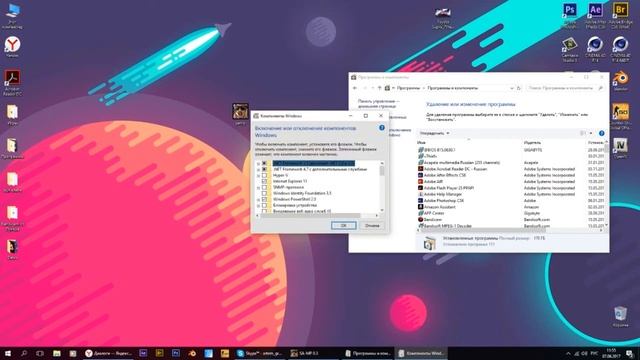
Task: Show hidden system tray icons
Action: tap(569, 353)
